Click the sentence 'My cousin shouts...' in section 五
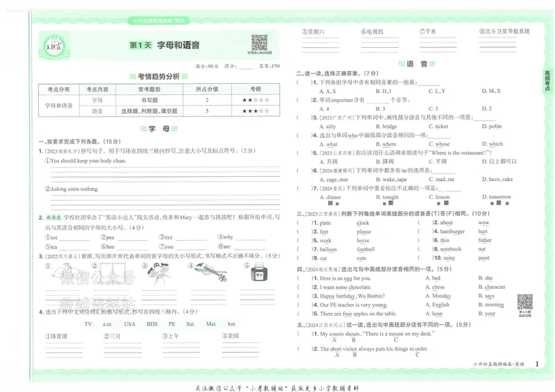555x392 pixels. [x=377, y=334]
